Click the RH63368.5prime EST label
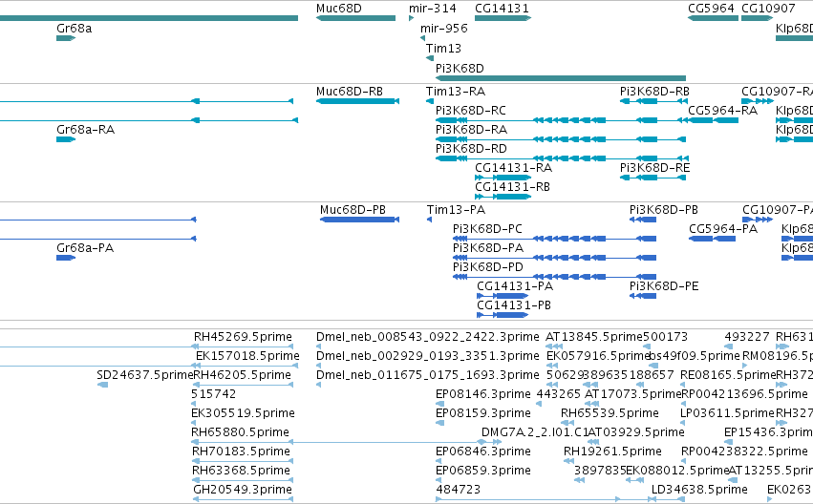Viewport: 813px width, 504px height. (x=241, y=471)
